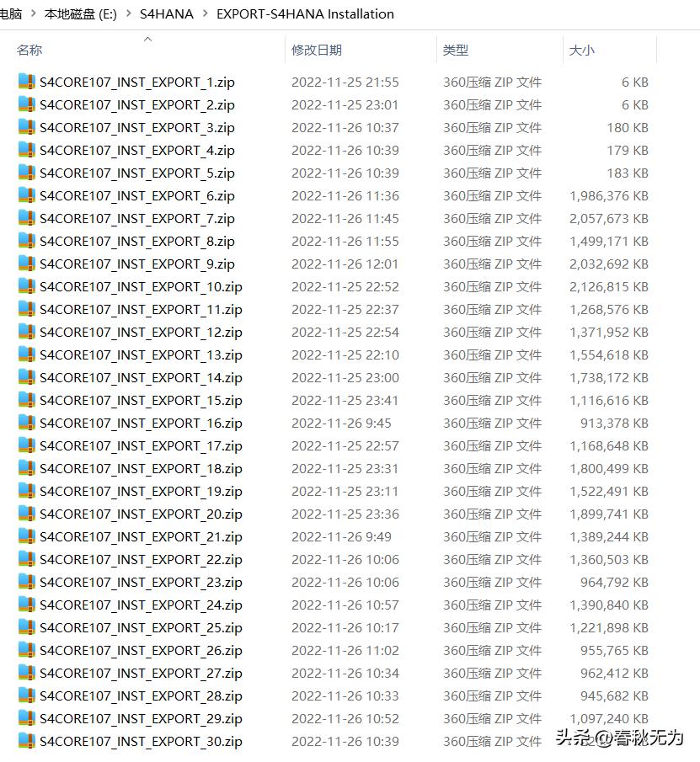Click the zip icon of S4CORE107_INST_EXPORT_11.zip
The height and width of the screenshot is (762, 700).
click(x=27, y=309)
